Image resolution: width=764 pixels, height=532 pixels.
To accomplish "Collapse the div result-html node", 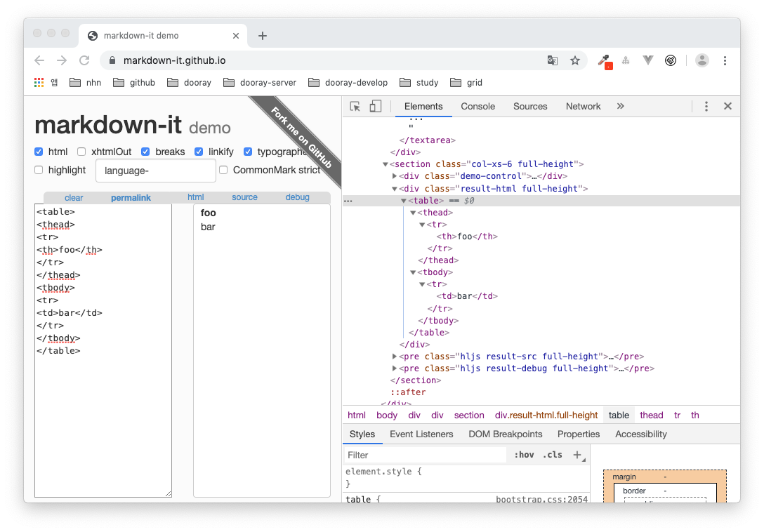I will pos(395,189).
